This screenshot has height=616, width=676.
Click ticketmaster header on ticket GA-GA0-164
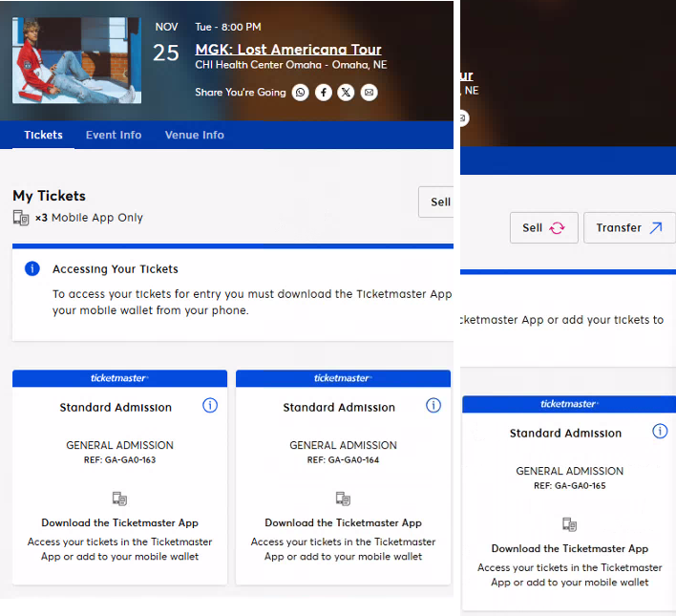[343, 378]
